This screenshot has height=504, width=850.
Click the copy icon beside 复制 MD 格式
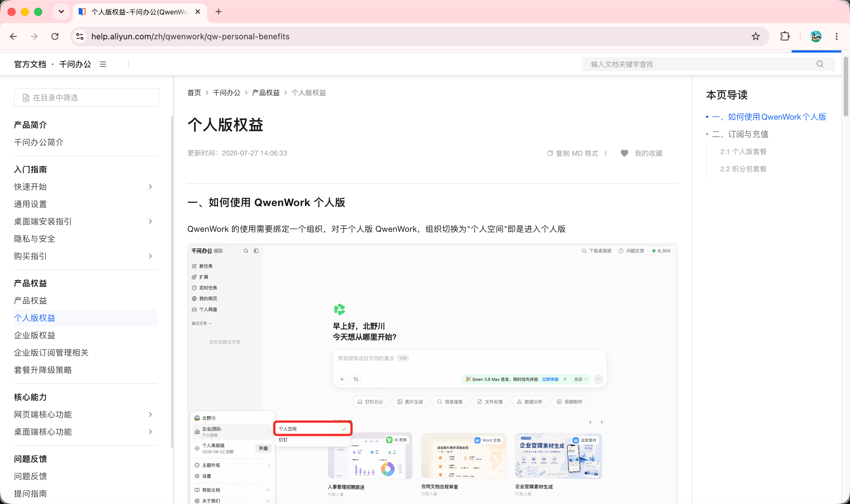[550, 153]
